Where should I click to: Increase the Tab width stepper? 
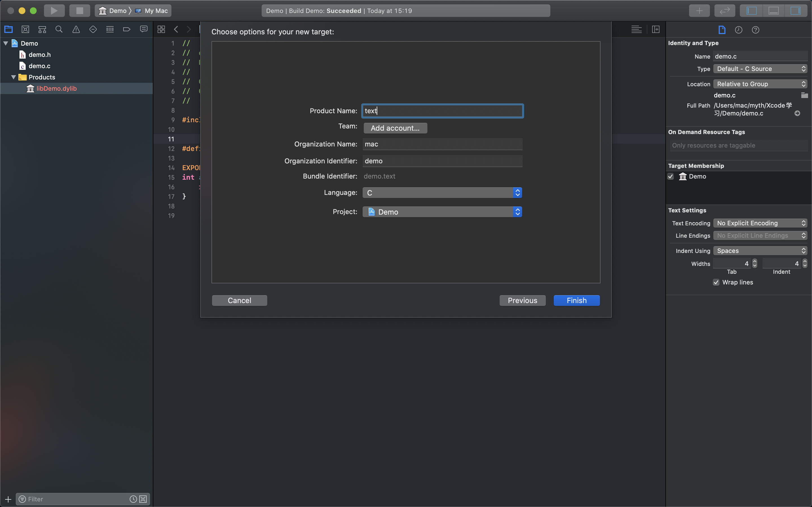[754, 261]
